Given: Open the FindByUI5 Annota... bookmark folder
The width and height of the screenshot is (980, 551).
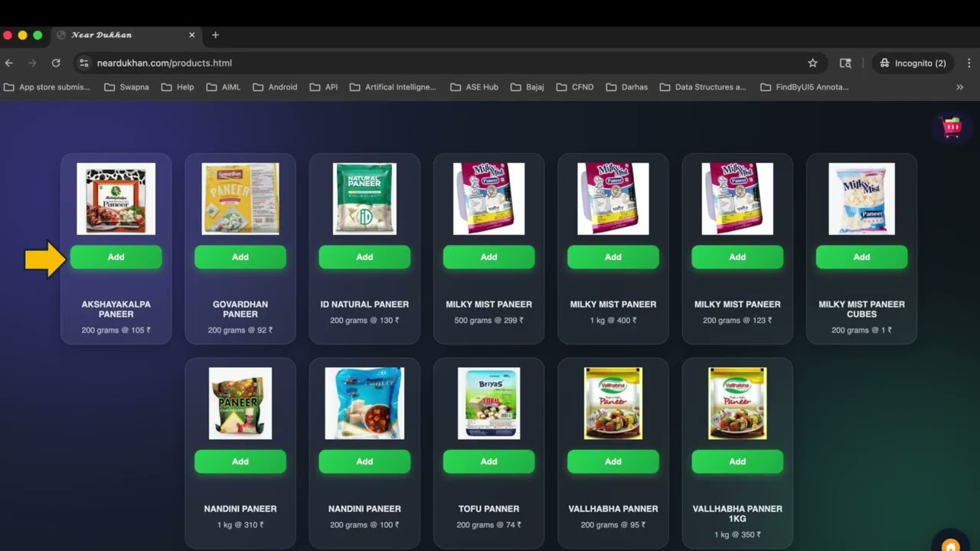Looking at the screenshot, I should pos(805,87).
